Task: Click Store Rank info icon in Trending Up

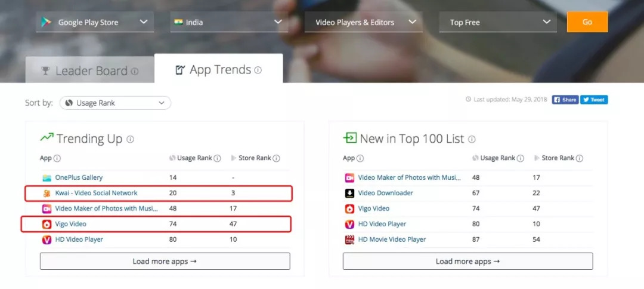Action: [x=277, y=158]
